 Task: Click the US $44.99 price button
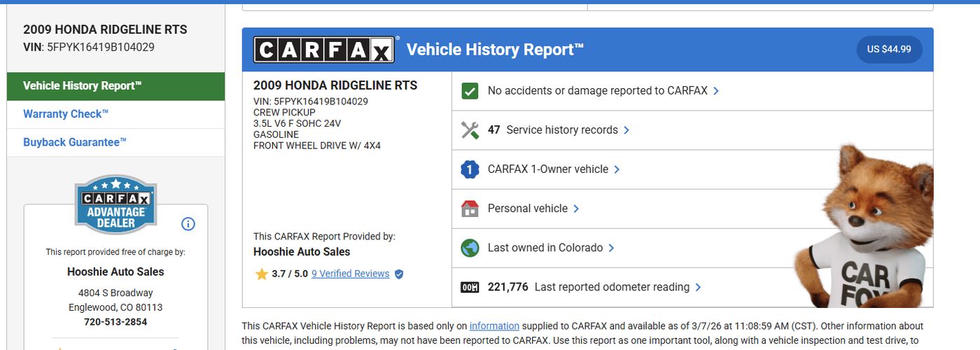pos(889,50)
